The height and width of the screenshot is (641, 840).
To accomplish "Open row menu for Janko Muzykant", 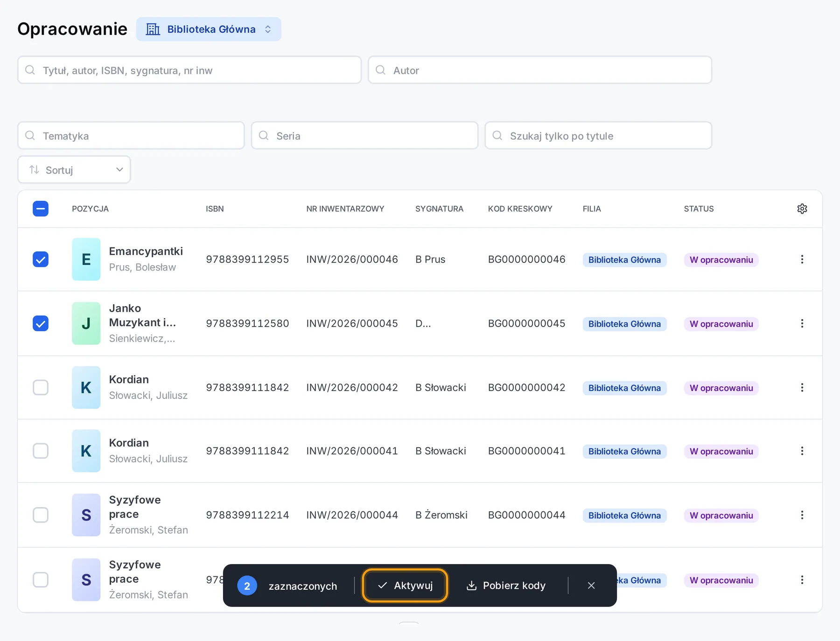I will 802,323.
